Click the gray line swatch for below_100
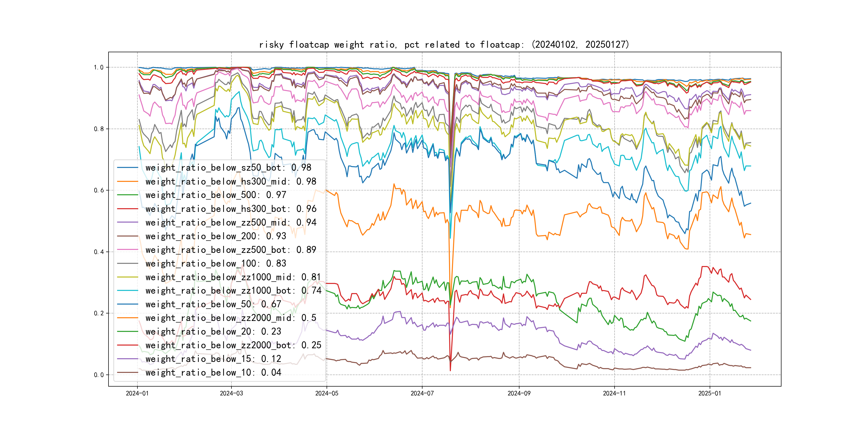The width and height of the screenshot is (868, 434). (127, 263)
